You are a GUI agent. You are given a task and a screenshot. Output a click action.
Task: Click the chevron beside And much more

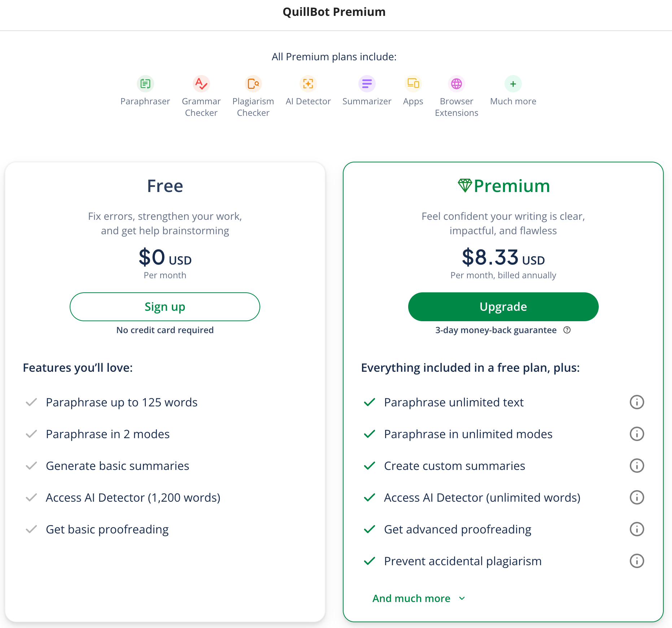[x=462, y=598]
